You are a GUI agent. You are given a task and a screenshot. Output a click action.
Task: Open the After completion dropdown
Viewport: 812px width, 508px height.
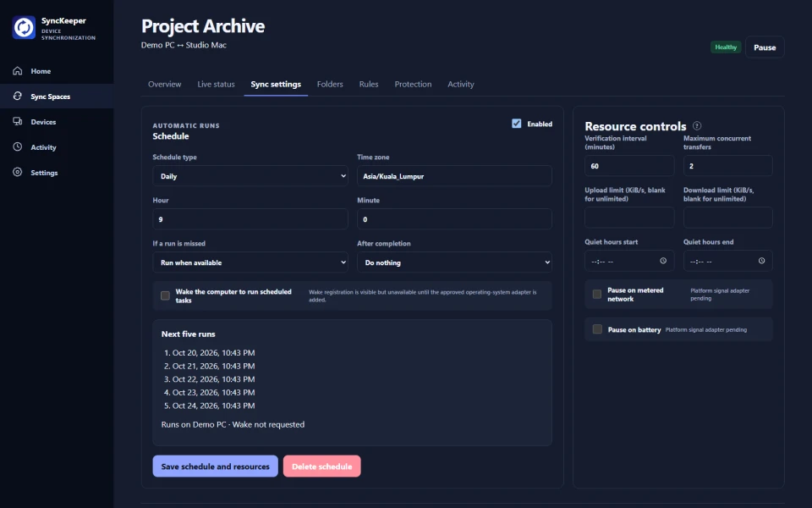(x=454, y=262)
